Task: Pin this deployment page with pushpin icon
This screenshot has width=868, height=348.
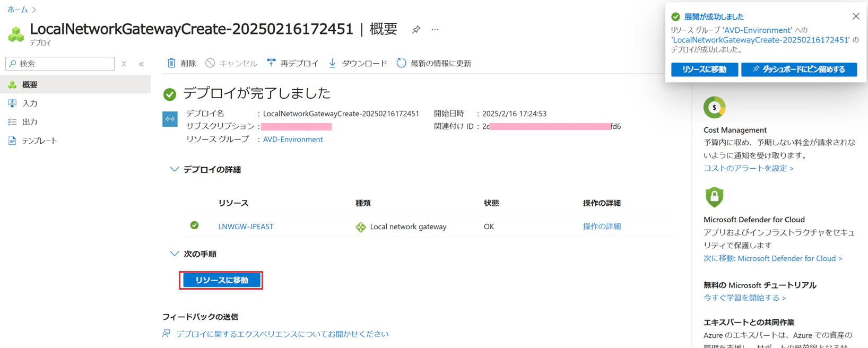Action: [416, 30]
